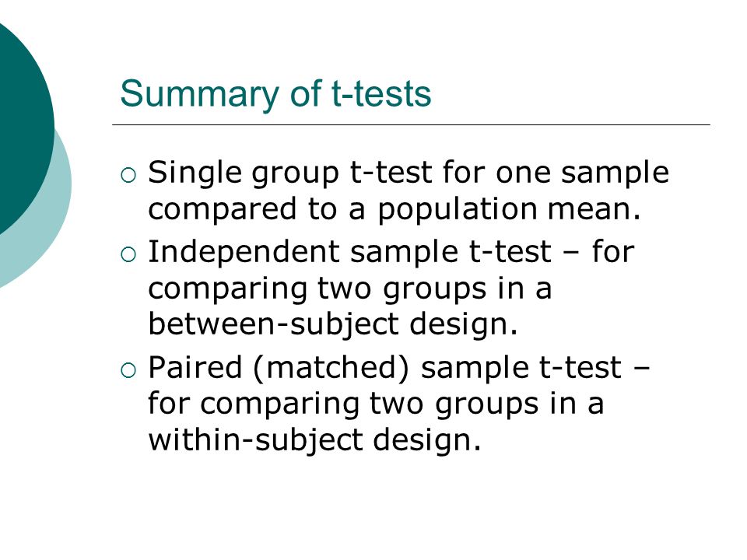Click the 'Summary of t-tests' slide title
This screenshot has height=560, width=747.
coord(275,95)
